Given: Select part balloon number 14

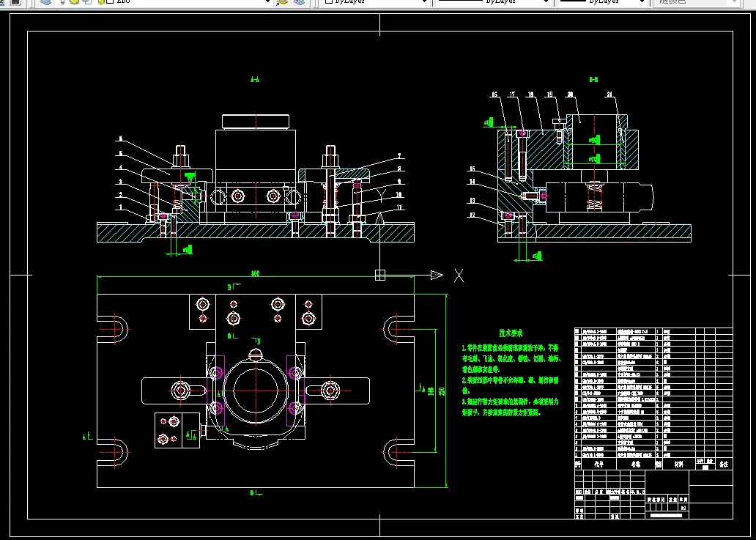Looking at the screenshot, I should pos(473,182).
